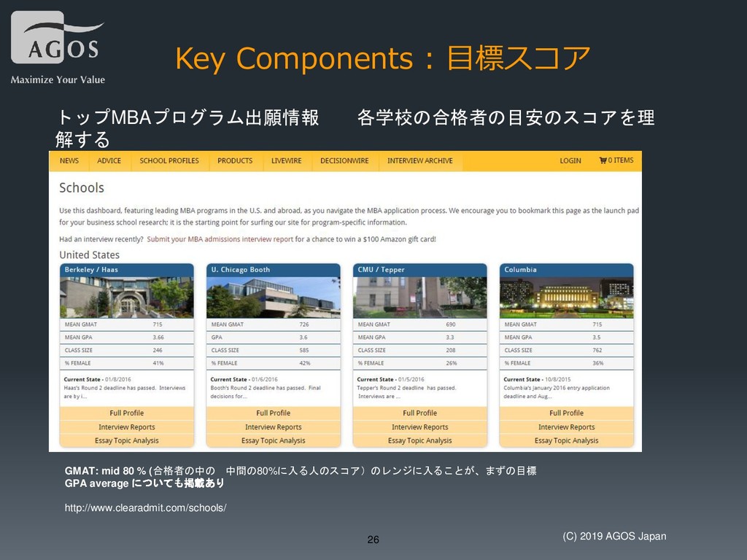Click the slide page number 26
Image resolution: width=747 pixels, height=560 pixels.
[x=373, y=540]
